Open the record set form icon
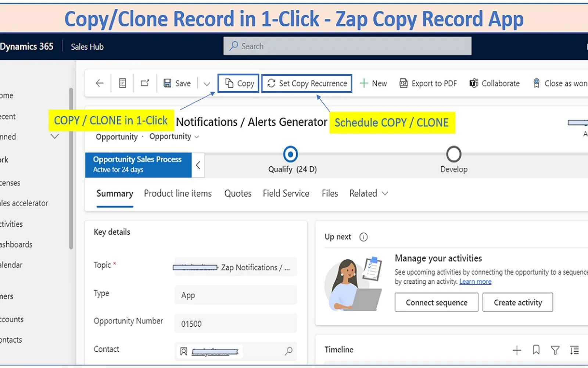588x368 pixels. [x=122, y=83]
